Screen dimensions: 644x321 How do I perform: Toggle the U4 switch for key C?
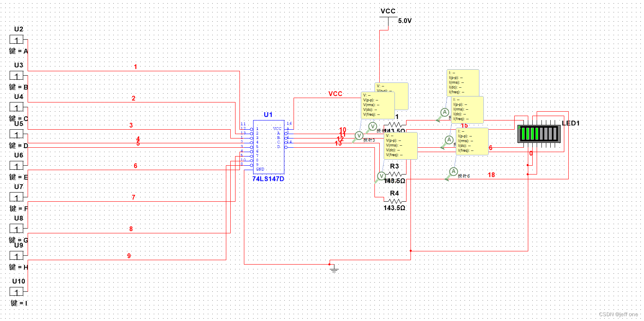tap(16, 107)
